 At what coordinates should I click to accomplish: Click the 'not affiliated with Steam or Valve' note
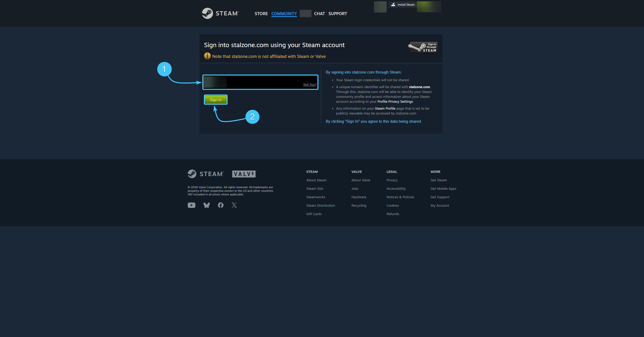point(269,56)
